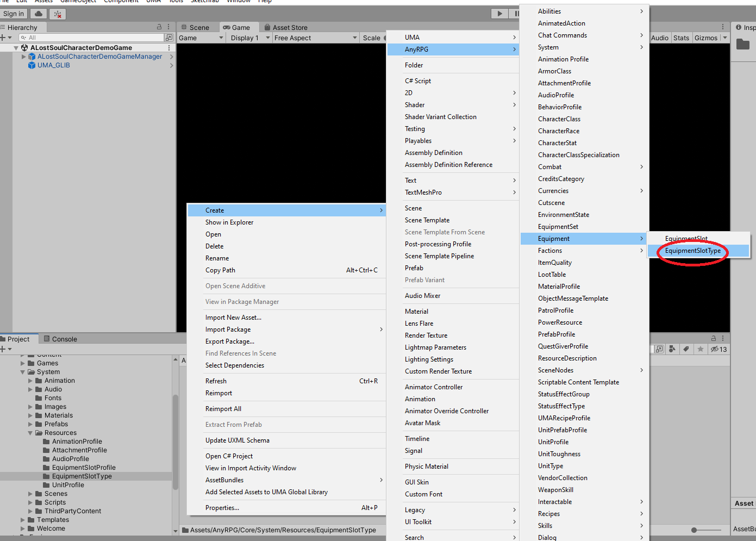Screen dimensions: 756x541
Task: Choose EquipmentSlotType from Equipment submenu
Action: (x=698, y=251)
